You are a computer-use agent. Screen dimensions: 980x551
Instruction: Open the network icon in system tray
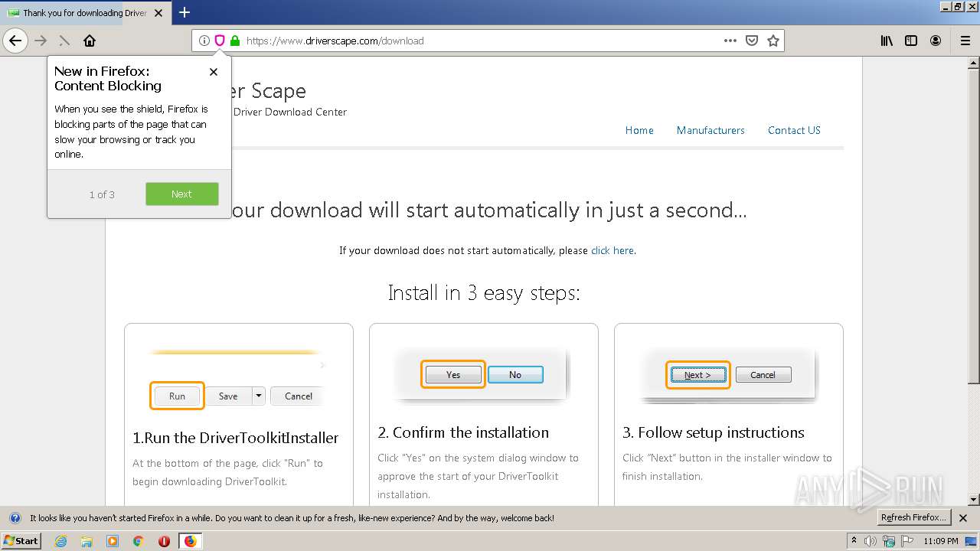[x=888, y=541]
